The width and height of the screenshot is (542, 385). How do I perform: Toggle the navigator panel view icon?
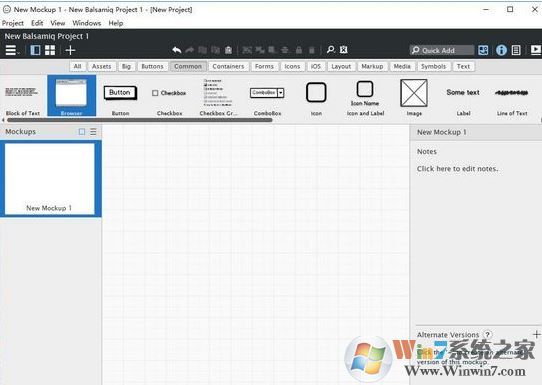click(x=35, y=50)
